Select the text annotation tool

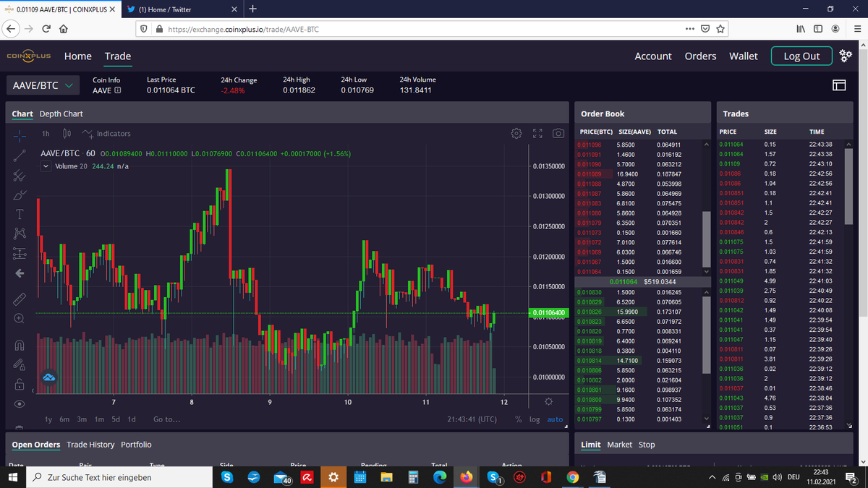tap(20, 214)
